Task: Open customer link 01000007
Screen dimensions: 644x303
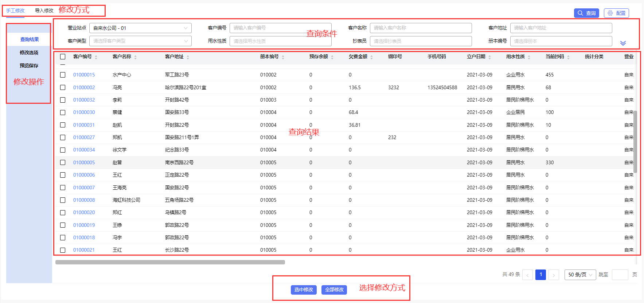Action: pyautogui.click(x=84, y=188)
